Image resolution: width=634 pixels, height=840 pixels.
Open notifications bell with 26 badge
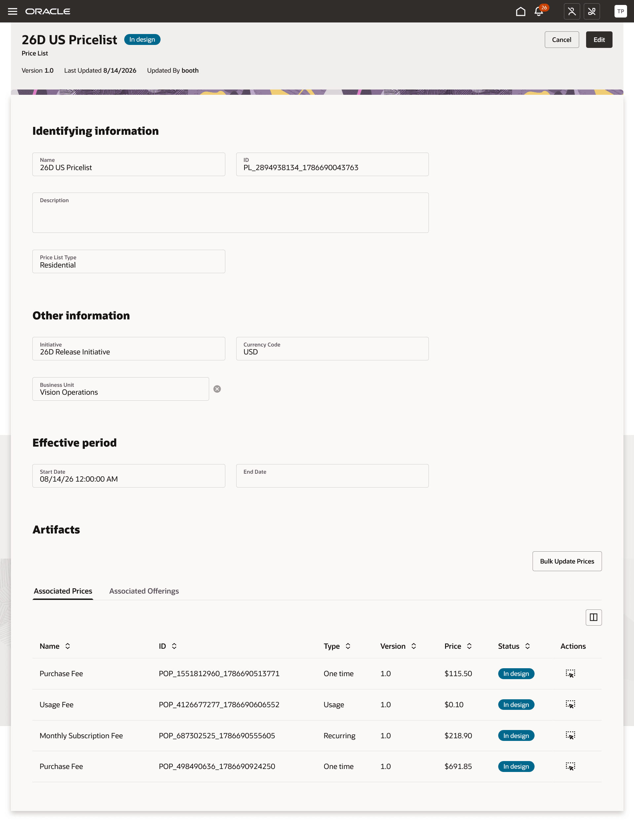click(539, 11)
